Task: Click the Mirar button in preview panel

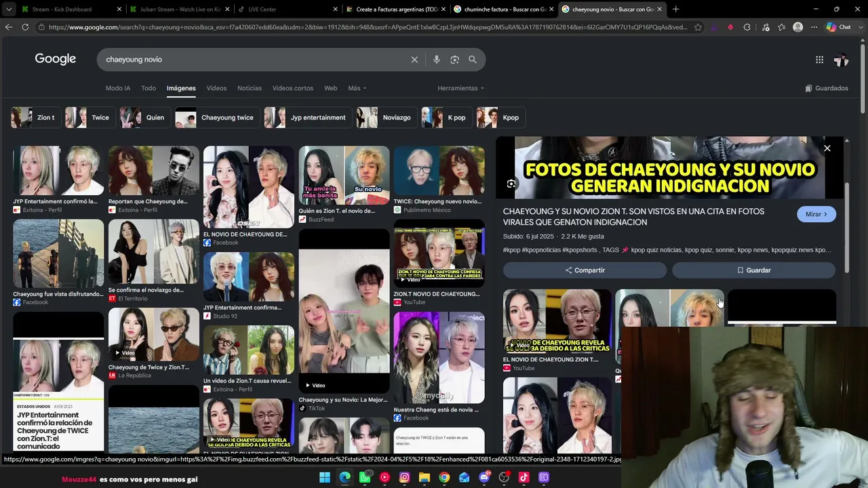Action: [816, 214]
